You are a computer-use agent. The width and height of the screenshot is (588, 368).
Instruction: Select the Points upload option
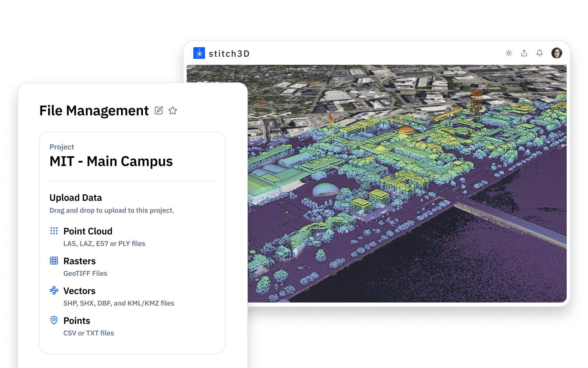(82, 326)
